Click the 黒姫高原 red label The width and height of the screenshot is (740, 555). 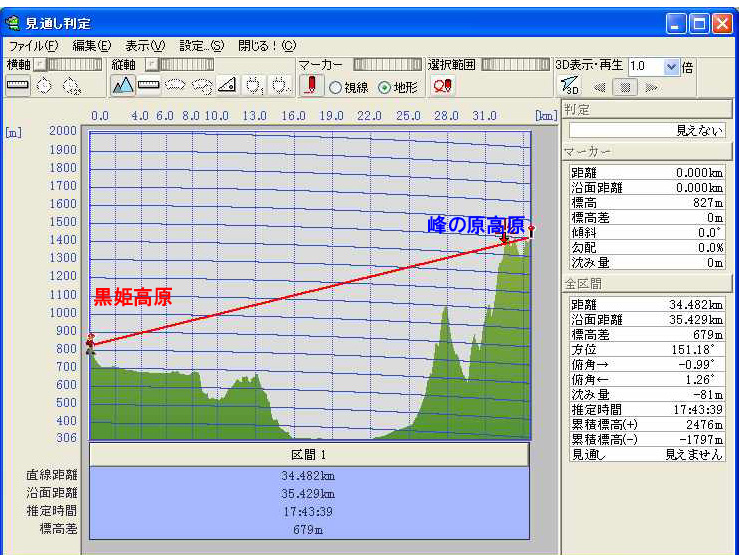[133, 297]
